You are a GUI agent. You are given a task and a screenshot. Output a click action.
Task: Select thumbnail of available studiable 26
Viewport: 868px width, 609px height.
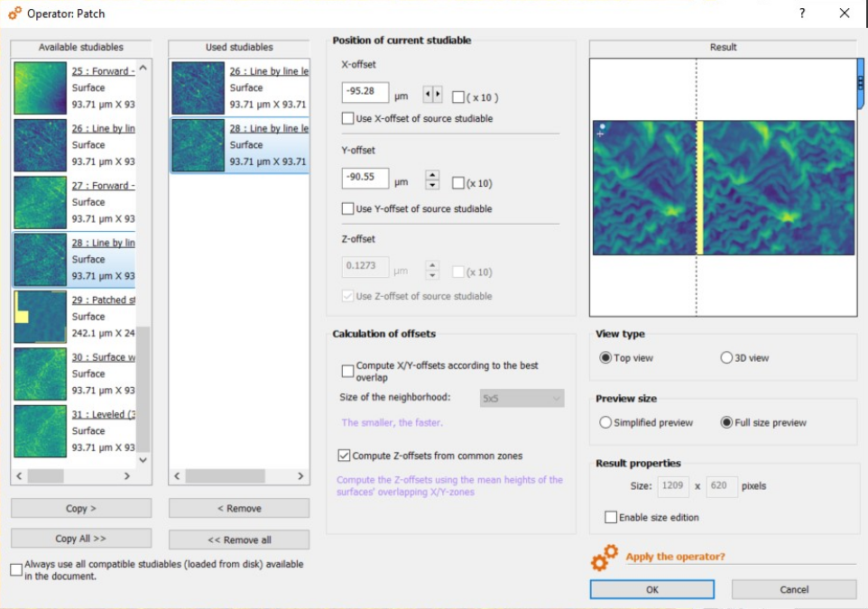41,145
